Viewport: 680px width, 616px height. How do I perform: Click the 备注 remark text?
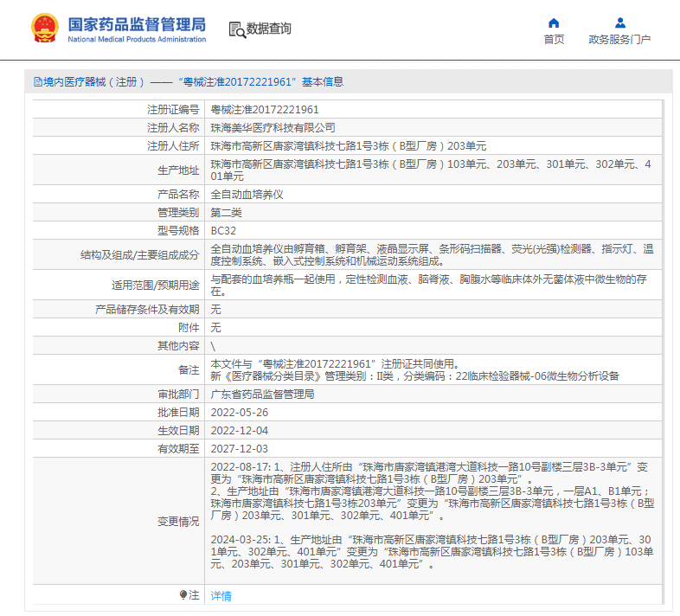point(414,369)
